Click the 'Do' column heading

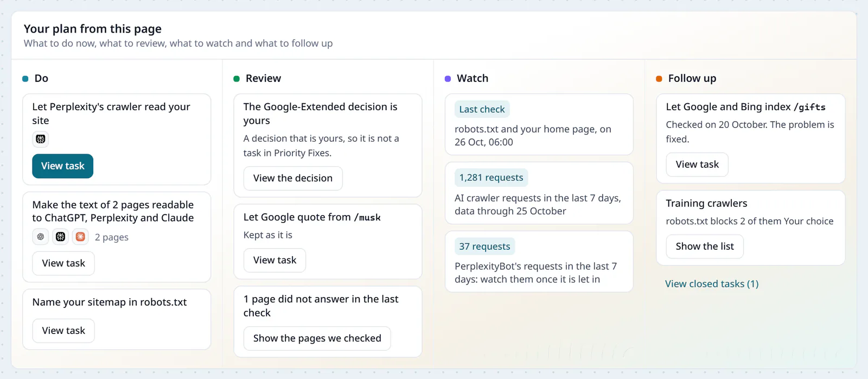[41, 78]
